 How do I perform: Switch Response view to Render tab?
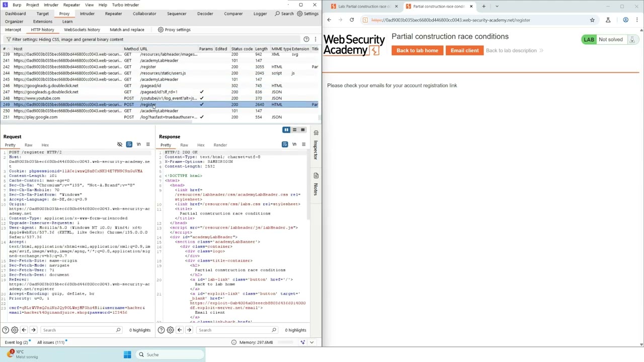[220, 145]
